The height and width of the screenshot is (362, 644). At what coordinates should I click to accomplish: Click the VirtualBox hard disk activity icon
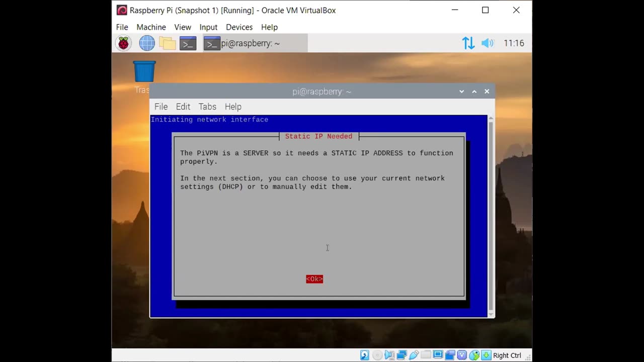[365, 355]
